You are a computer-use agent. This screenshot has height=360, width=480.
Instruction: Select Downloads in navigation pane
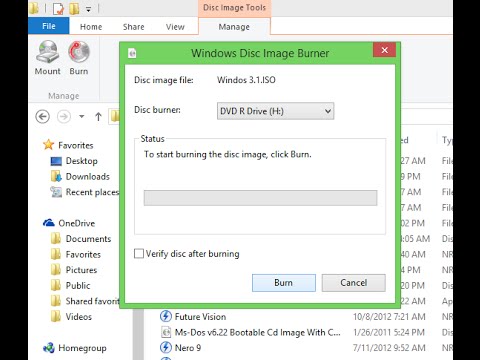(x=80, y=177)
